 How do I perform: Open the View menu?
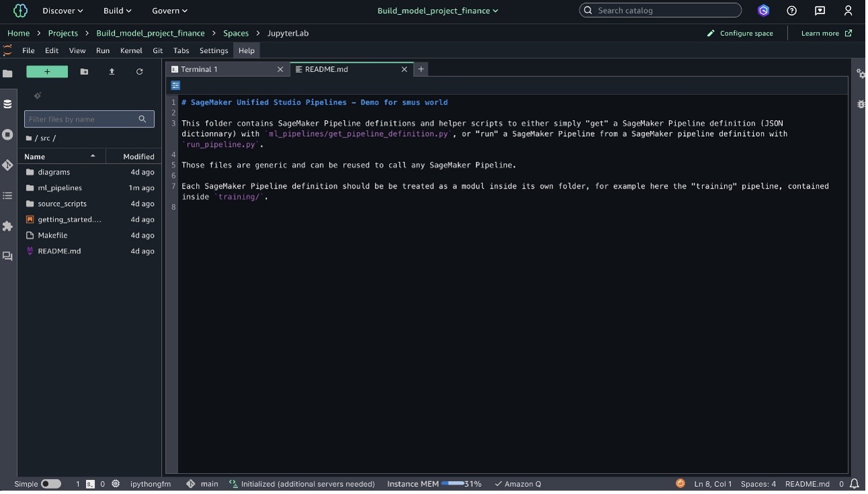click(77, 50)
